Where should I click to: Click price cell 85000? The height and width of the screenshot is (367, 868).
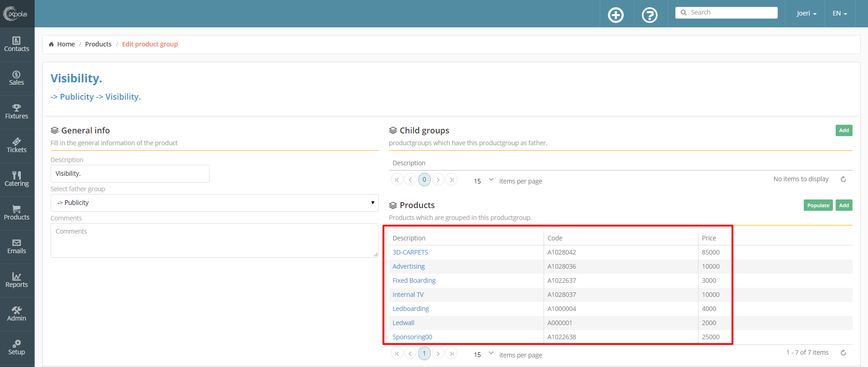coord(711,252)
